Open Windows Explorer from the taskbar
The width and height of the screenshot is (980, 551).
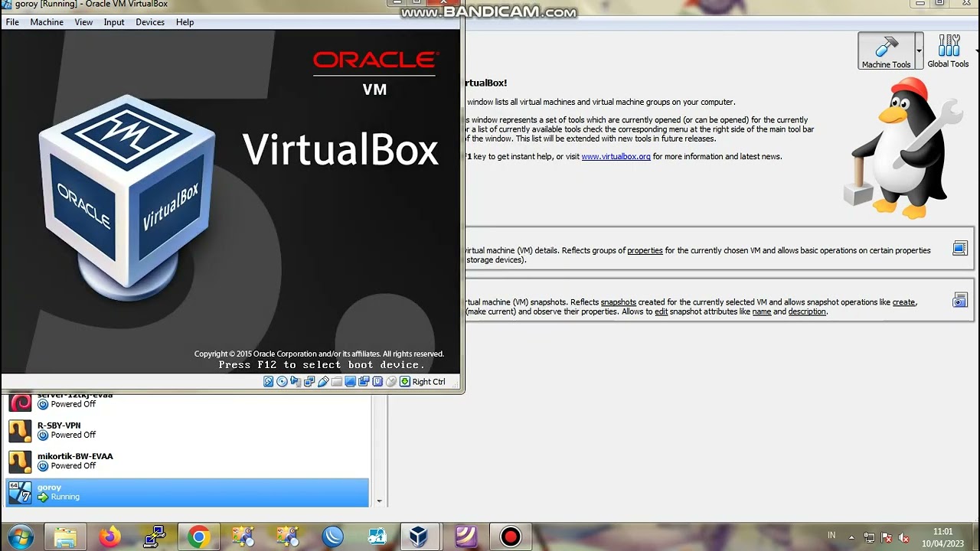(x=65, y=537)
